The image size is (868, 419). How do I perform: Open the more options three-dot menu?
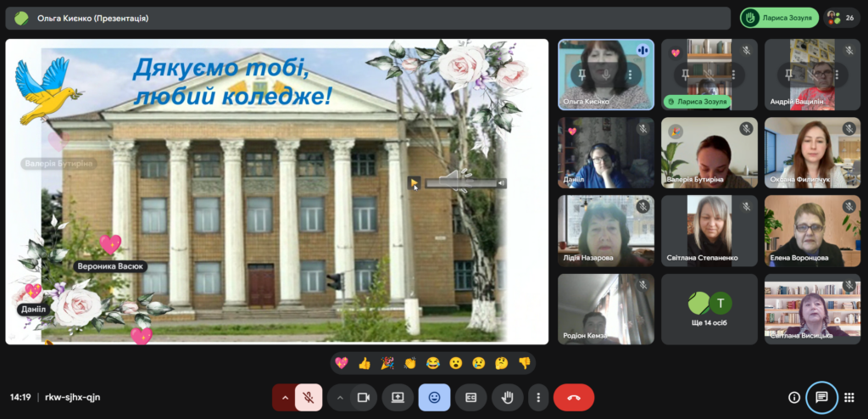[538, 397]
